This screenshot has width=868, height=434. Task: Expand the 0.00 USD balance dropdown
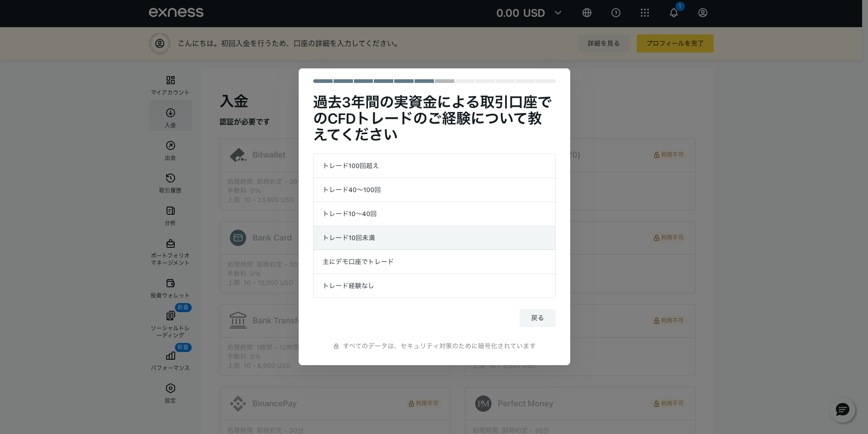529,13
